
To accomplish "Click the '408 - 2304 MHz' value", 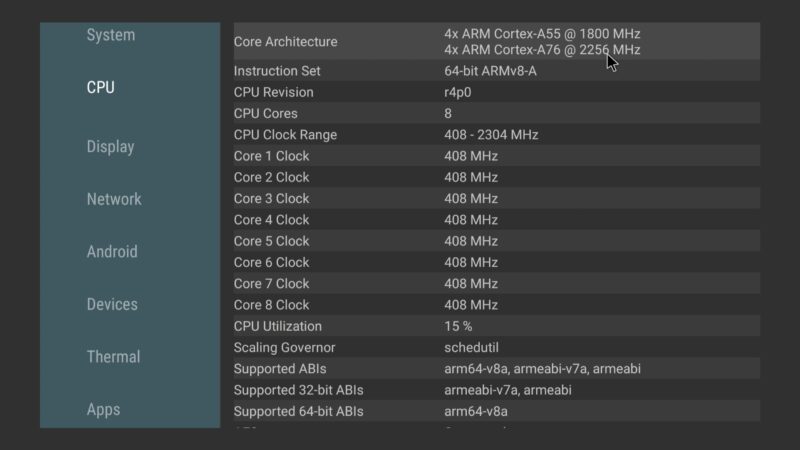I will [491, 135].
